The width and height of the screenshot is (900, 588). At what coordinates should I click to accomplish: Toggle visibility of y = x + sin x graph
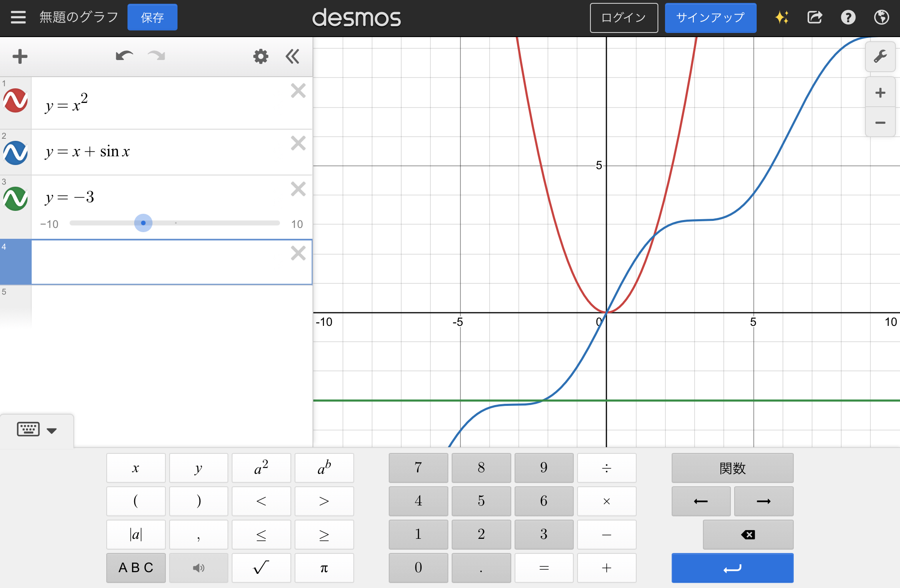(x=15, y=153)
